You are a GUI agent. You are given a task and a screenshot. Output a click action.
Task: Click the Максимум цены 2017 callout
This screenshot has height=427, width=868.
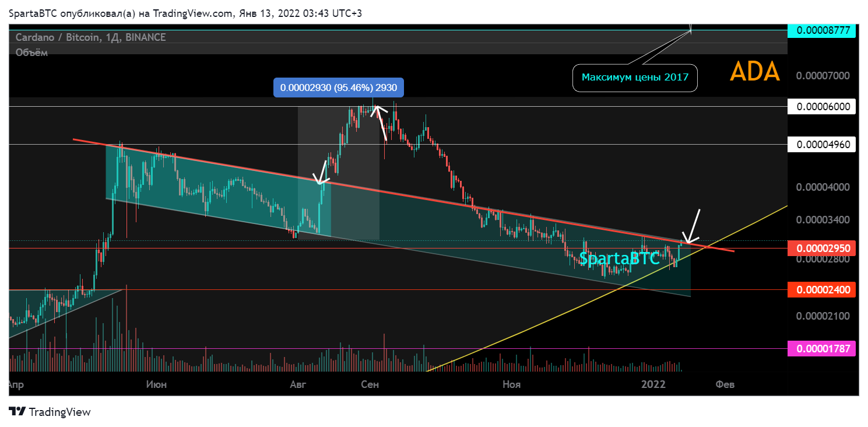(x=635, y=78)
